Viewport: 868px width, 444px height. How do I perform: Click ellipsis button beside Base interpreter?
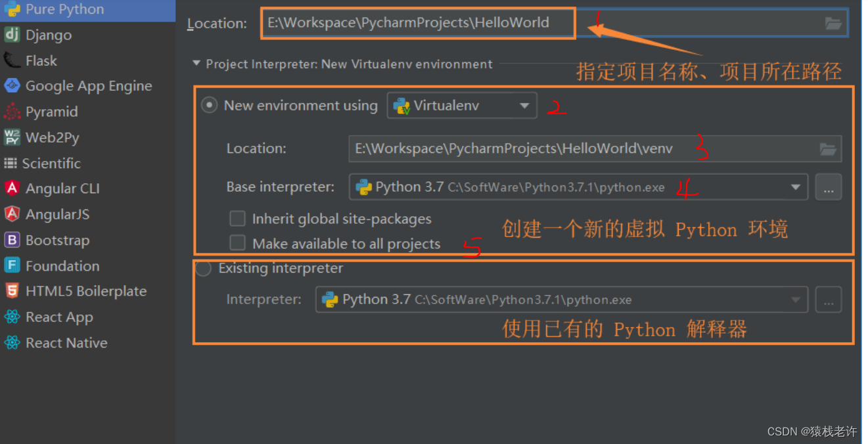pos(829,187)
